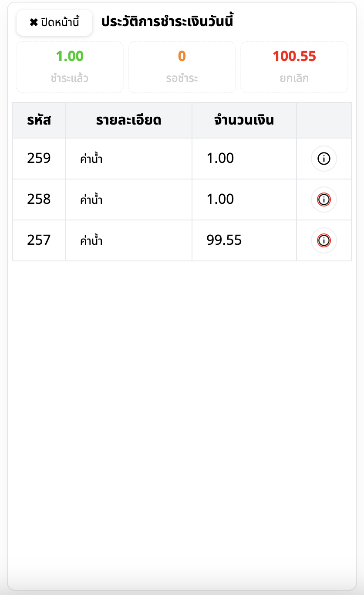Image resolution: width=364 pixels, height=595 pixels.
Task: Click ค่าน้ำ detail in row 259
Action: [x=91, y=159]
